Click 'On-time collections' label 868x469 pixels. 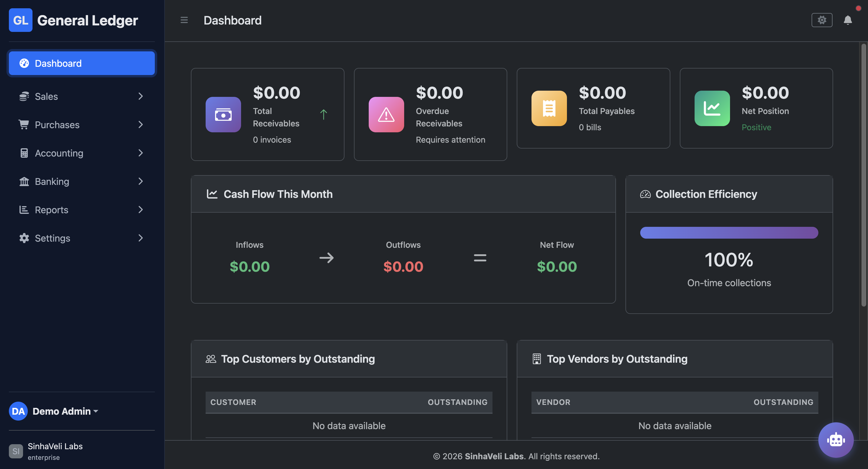(729, 283)
